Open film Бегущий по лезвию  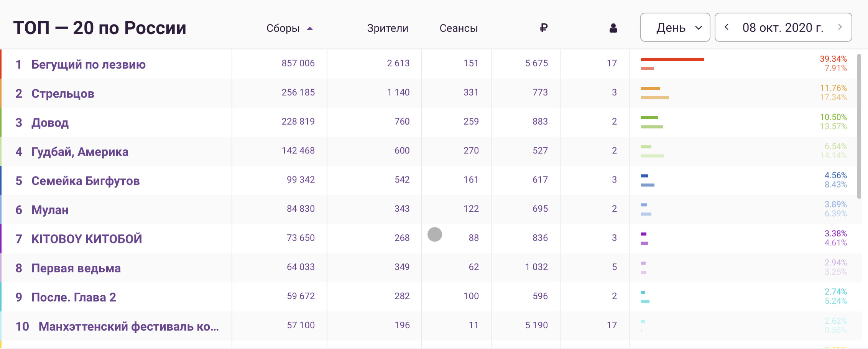point(89,64)
